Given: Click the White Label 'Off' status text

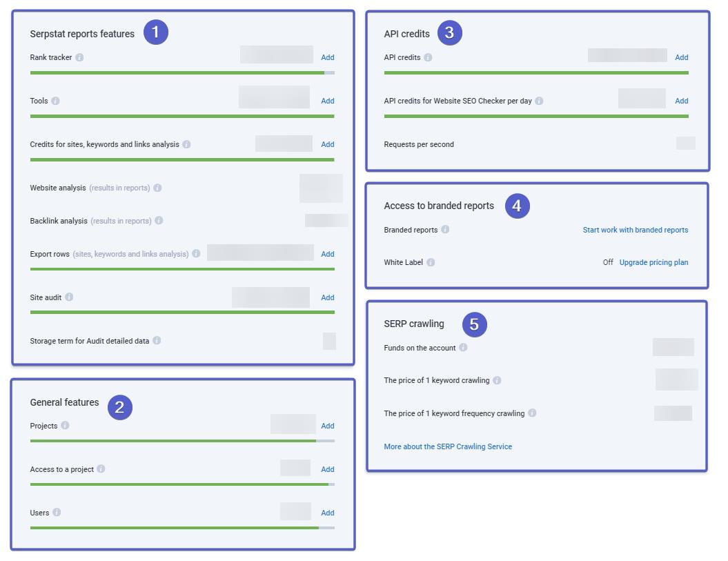Looking at the screenshot, I should point(608,262).
